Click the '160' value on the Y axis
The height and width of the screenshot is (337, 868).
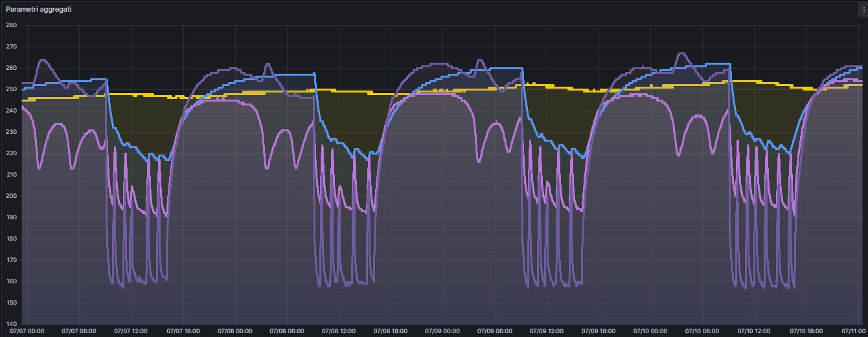click(x=11, y=281)
